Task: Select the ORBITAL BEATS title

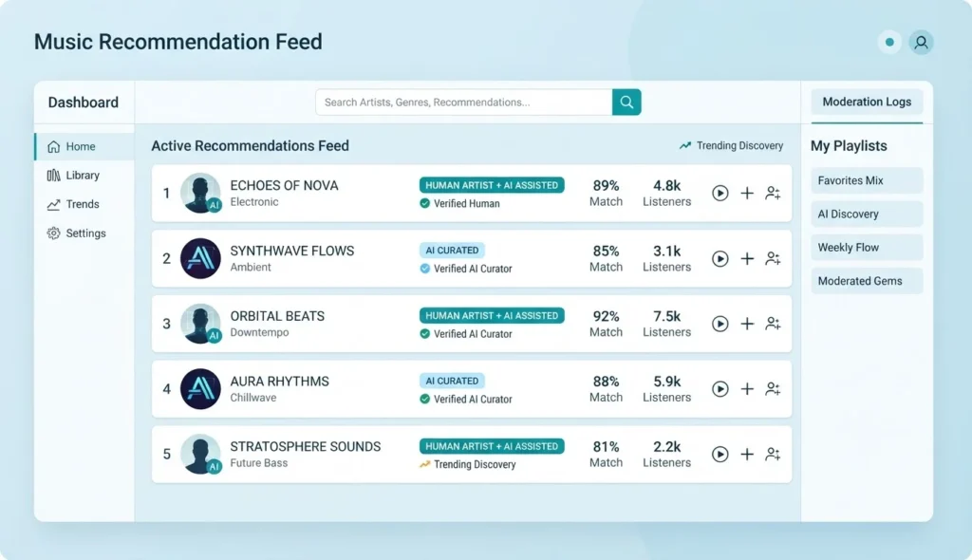Action: [x=277, y=316]
